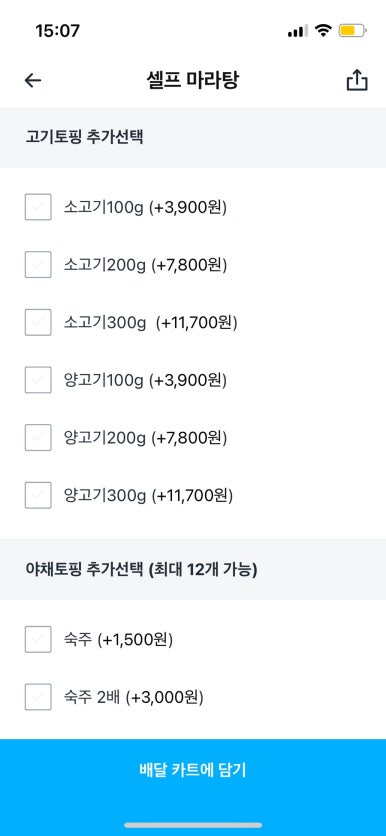This screenshot has width=386, height=836.
Task: Tap the 야채토핑 추가선택 section header
Action: tap(142, 569)
